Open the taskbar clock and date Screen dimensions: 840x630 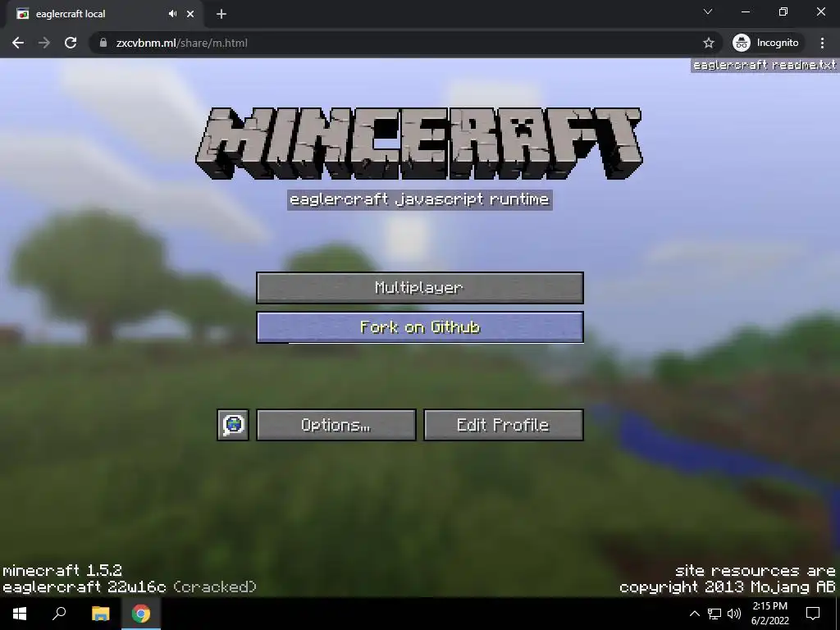769,614
